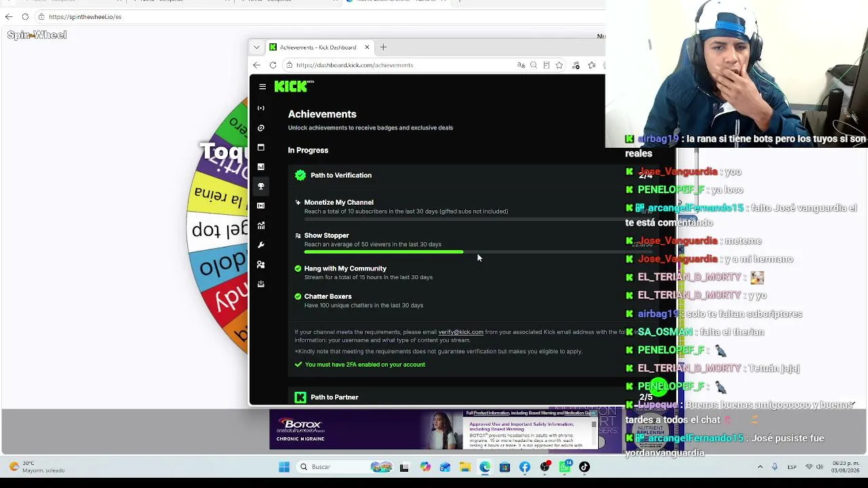Click the weather widget on the taskbar
Screen dimensions: 868x488
[x=36, y=467]
